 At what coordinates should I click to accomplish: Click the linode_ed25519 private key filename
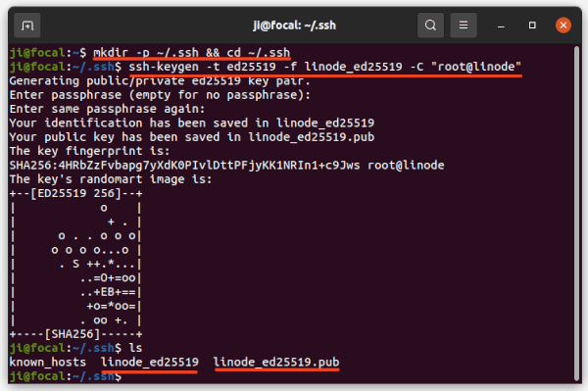[x=150, y=363]
